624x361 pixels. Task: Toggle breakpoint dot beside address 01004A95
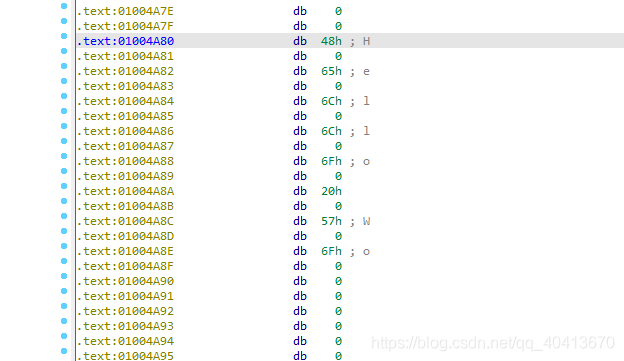pos(64,351)
